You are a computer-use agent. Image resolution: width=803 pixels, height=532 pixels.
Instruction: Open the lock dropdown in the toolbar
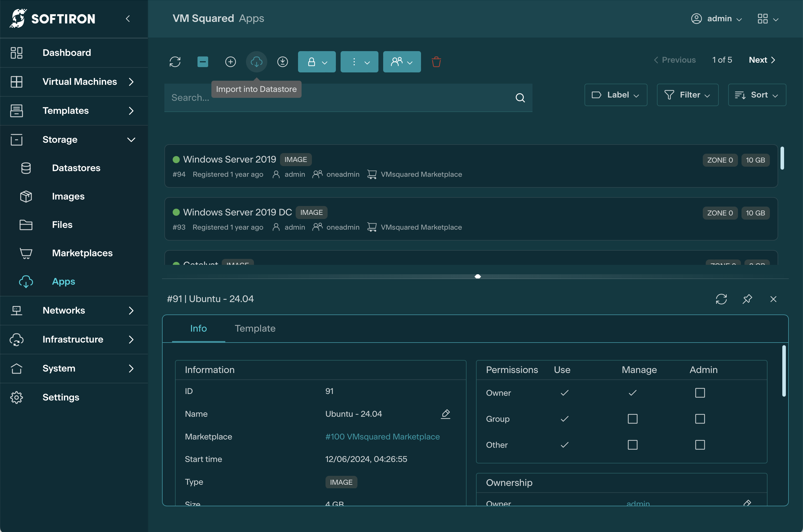(317, 62)
